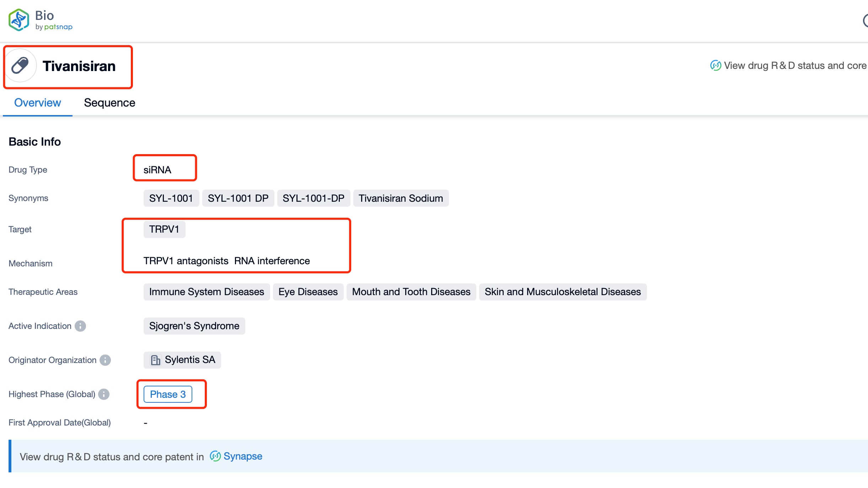The width and height of the screenshot is (868, 488).
Task: Click the Phase 3 button
Action: click(168, 395)
